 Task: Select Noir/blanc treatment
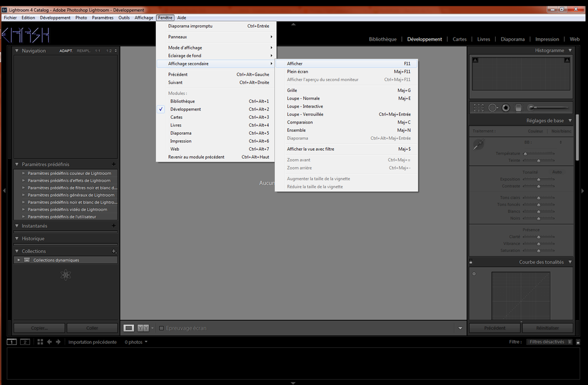[562, 131]
